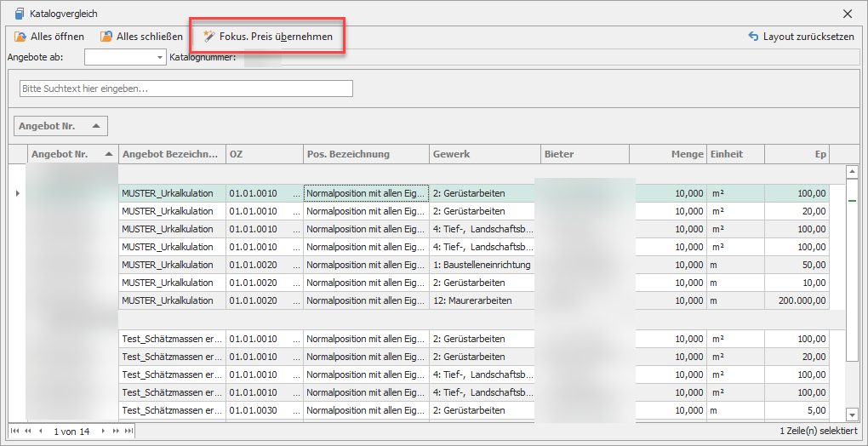Apply Fokus. Preis übernehmen
This screenshot has height=446, width=868.
pos(267,37)
